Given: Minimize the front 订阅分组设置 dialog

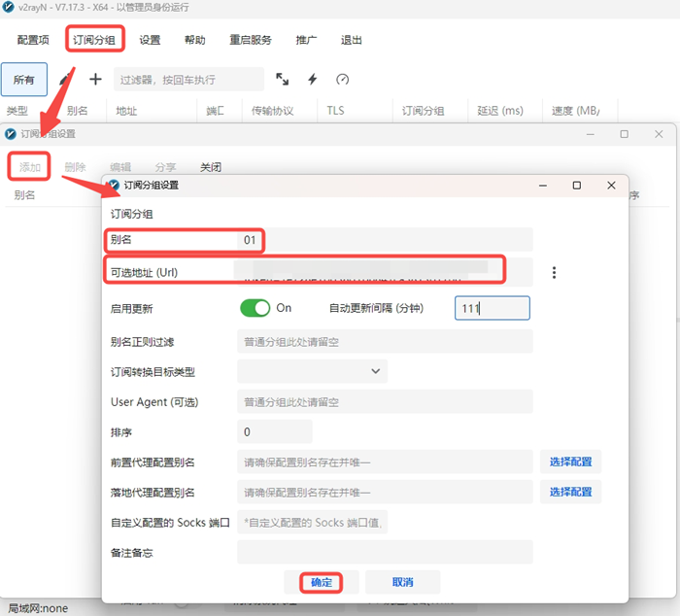Looking at the screenshot, I should (542, 186).
